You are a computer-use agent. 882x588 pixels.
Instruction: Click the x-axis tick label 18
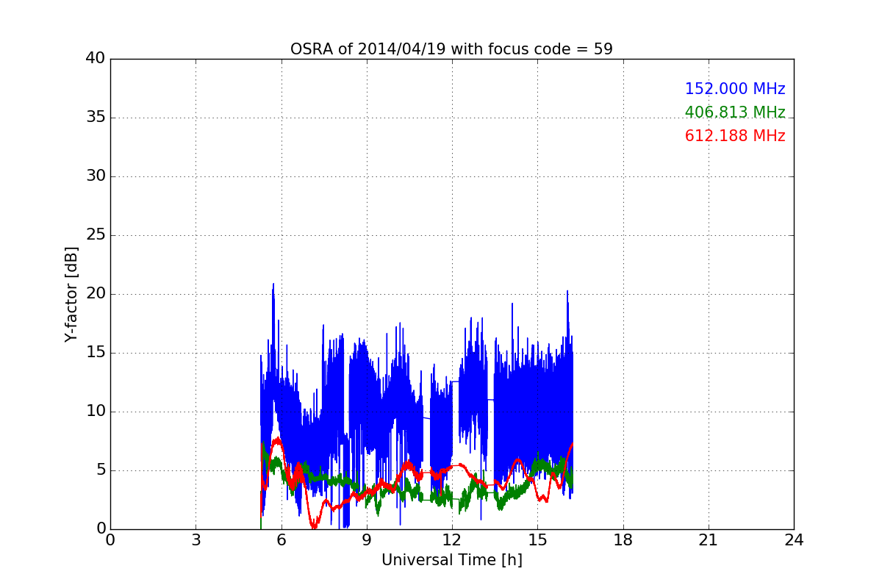coord(623,540)
